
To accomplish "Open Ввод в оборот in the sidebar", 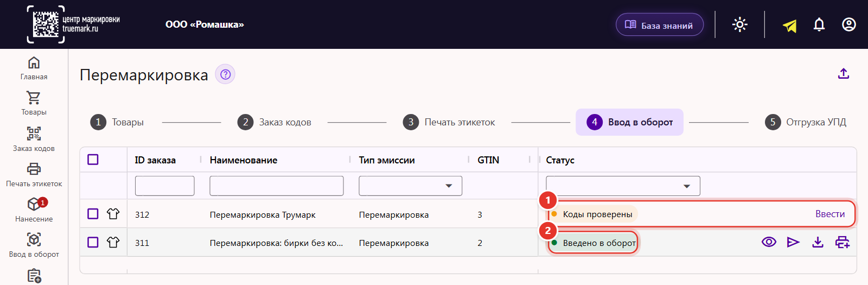I will pyautogui.click(x=34, y=245).
